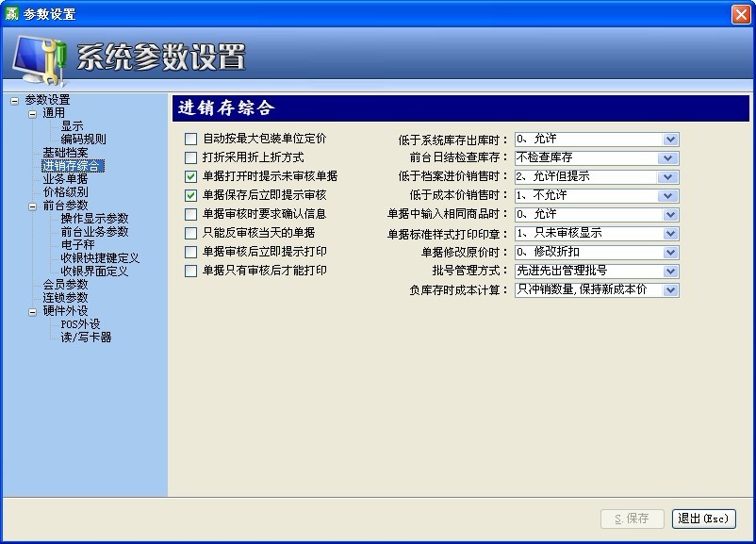The image size is (756, 544).
Task: Open 前台业务参数 settings
Action: coord(94,232)
